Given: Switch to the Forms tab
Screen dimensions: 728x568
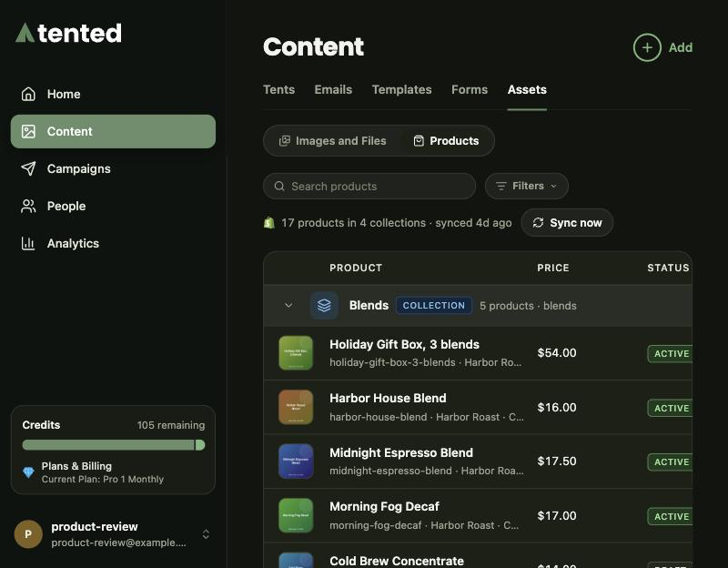Looking at the screenshot, I should pos(470,89).
